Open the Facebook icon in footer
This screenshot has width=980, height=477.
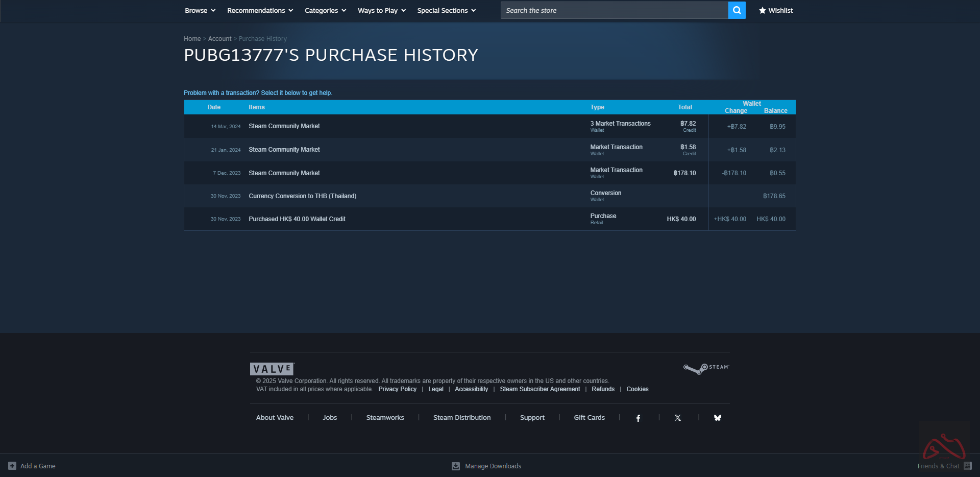click(x=638, y=418)
